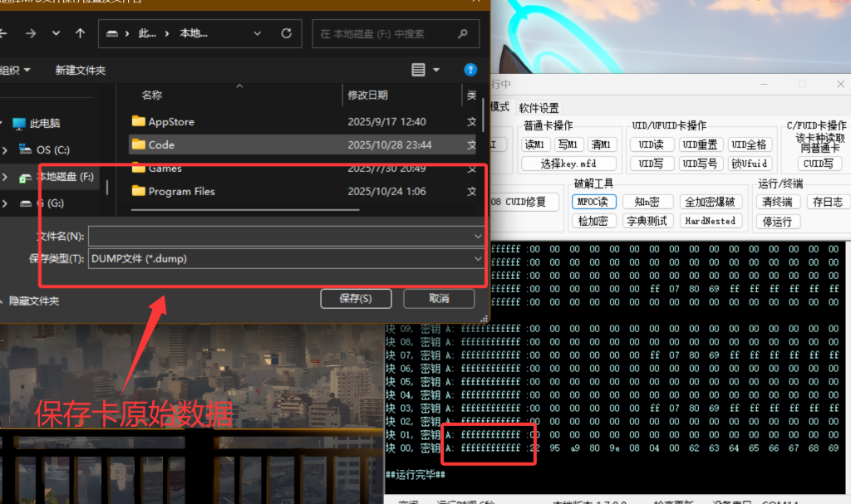Expand the 保存类型 DUMP file type dropdown
Image resolution: width=851 pixels, height=504 pixels.
(477, 259)
